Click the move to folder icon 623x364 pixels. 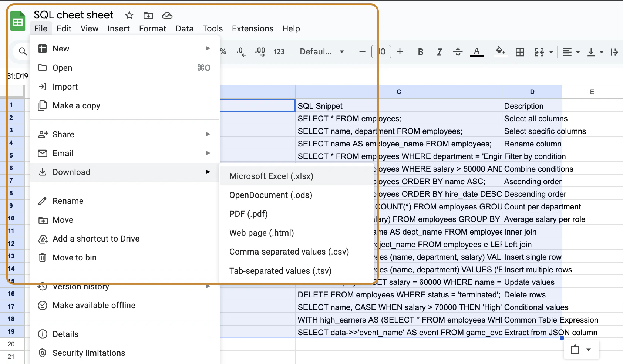[148, 15]
